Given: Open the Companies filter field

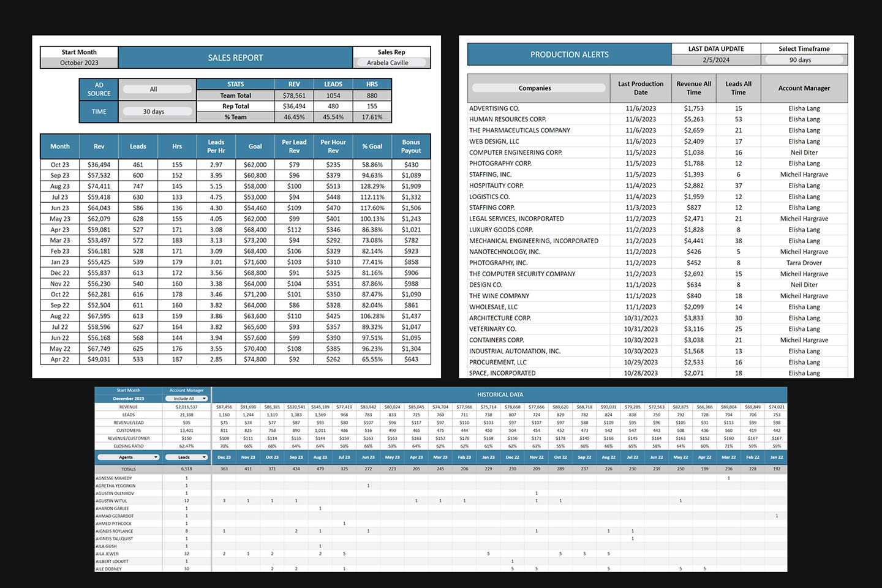Looking at the screenshot, I should click(x=539, y=88).
